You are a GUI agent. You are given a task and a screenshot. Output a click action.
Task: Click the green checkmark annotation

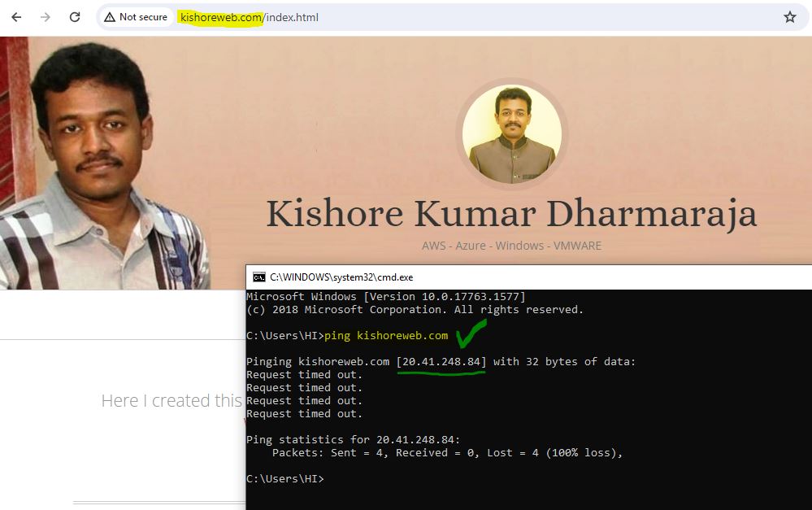pos(471,333)
